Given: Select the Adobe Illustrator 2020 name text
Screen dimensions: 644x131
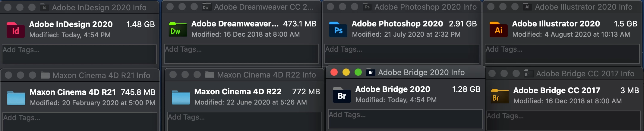Looking at the screenshot, I should [x=556, y=24].
